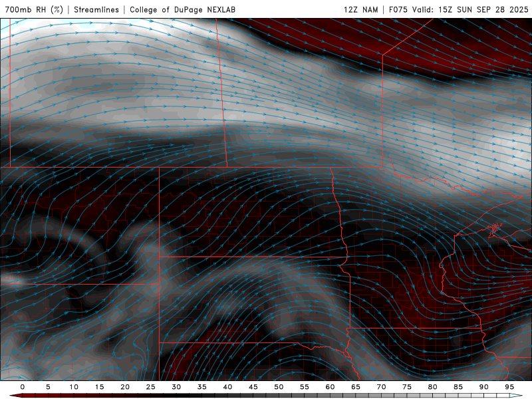Click the '80' colorbar scale label
The width and height of the screenshot is (532, 399).
pyautogui.click(x=432, y=387)
